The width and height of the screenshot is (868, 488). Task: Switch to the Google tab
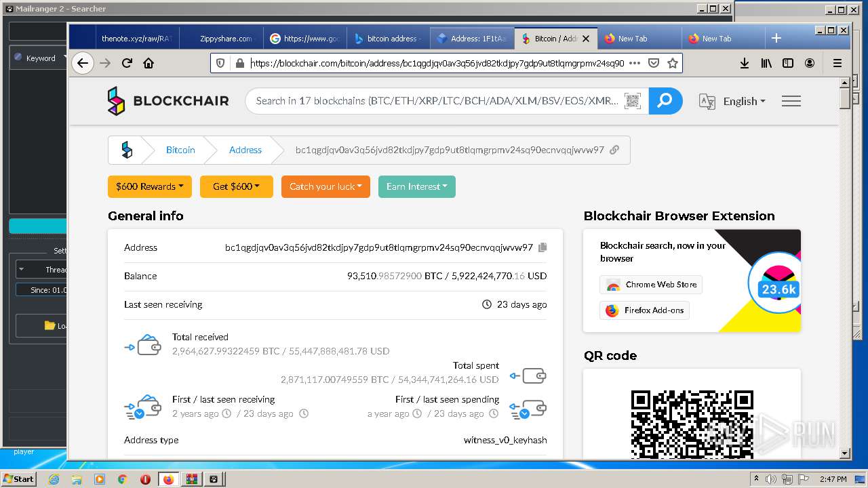[305, 39]
